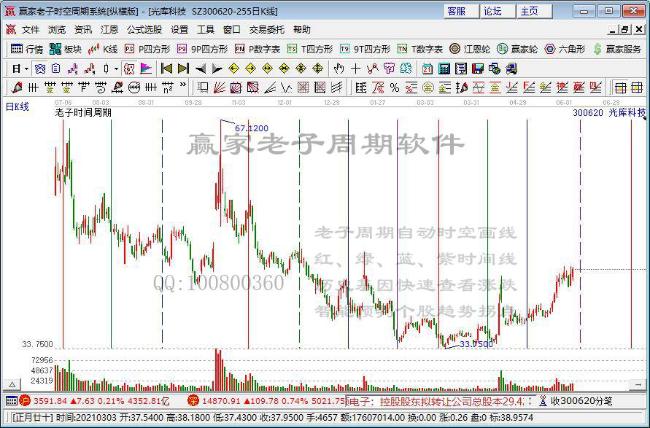Click the yellow diamond right-arrow icon

point(250,69)
